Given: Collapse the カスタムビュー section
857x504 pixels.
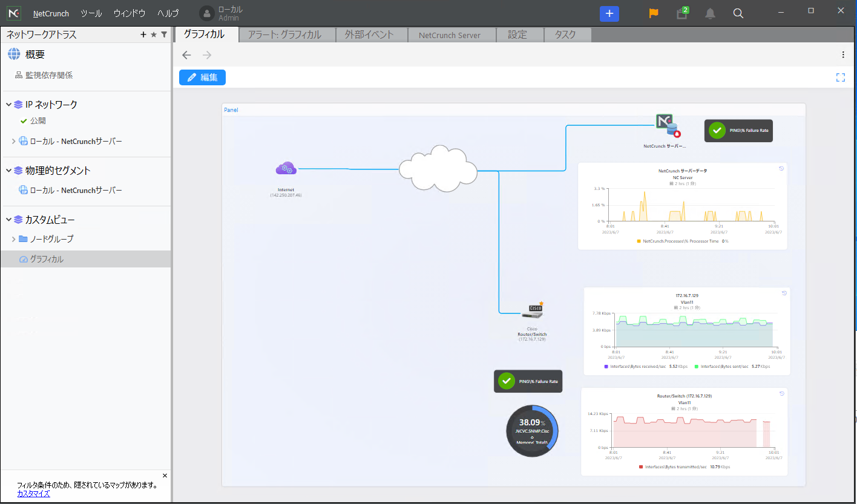Looking at the screenshot, I should (9, 220).
